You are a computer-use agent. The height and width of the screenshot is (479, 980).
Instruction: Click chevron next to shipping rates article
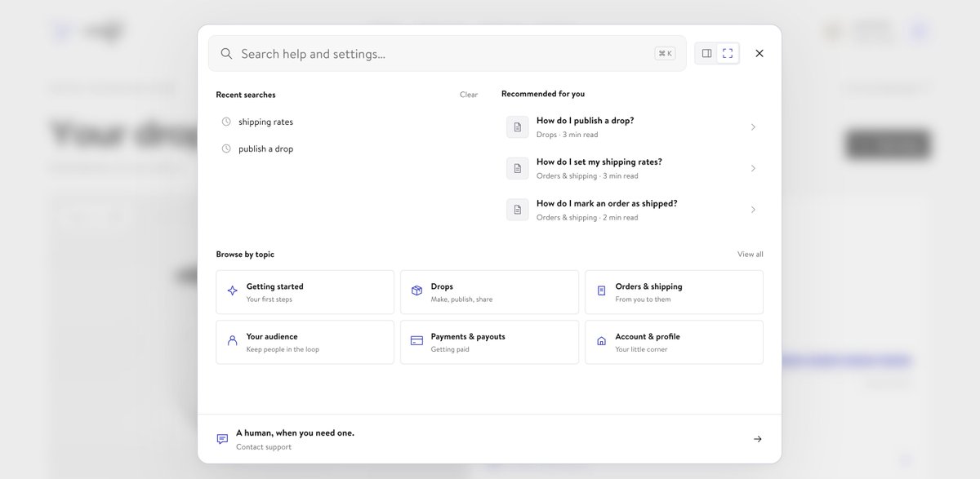coord(753,168)
